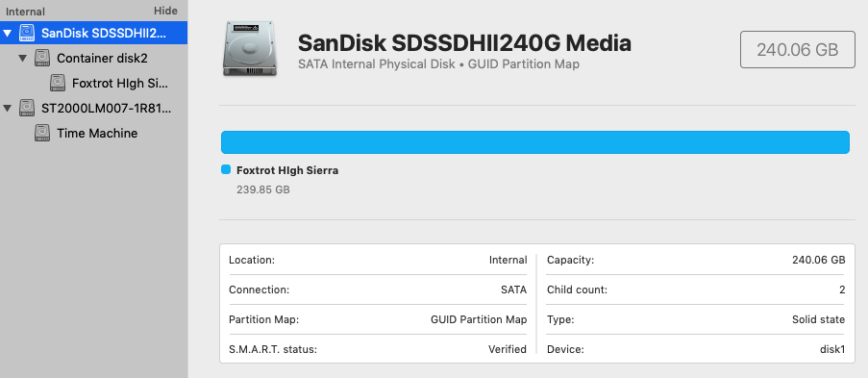Image resolution: width=868 pixels, height=378 pixels.
Task: Click the blue partition usage bar
Action: click(534, 142)
